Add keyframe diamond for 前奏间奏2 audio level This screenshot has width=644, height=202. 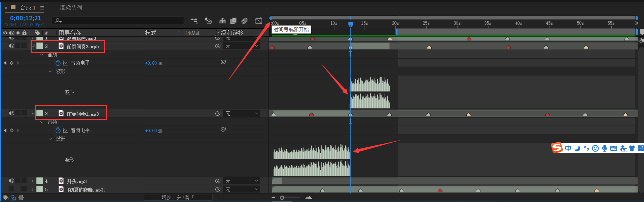[11, 63]
